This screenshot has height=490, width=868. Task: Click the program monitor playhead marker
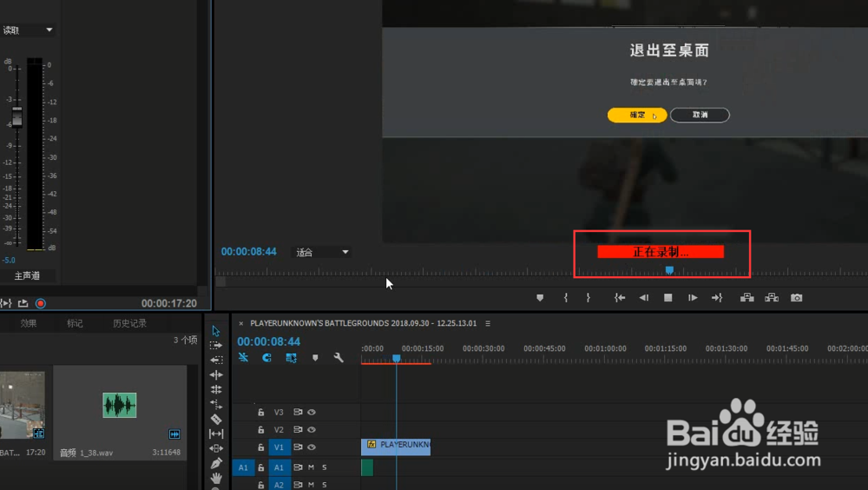(x=669, y=270)
